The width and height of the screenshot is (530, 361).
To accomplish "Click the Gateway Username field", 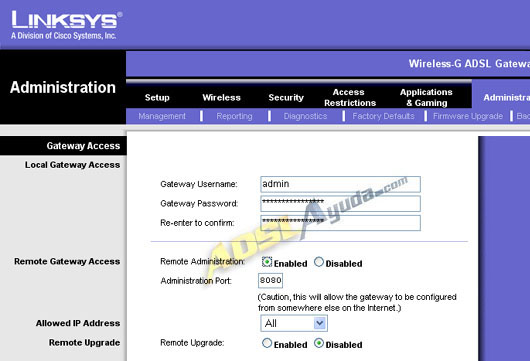I will pos(340,184).
